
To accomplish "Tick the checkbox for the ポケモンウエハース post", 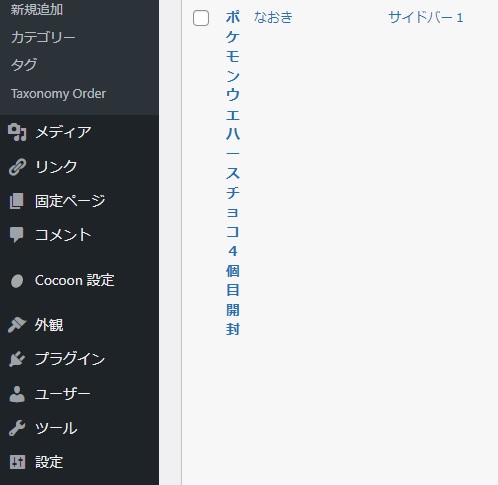I will (x=201, y=18).
